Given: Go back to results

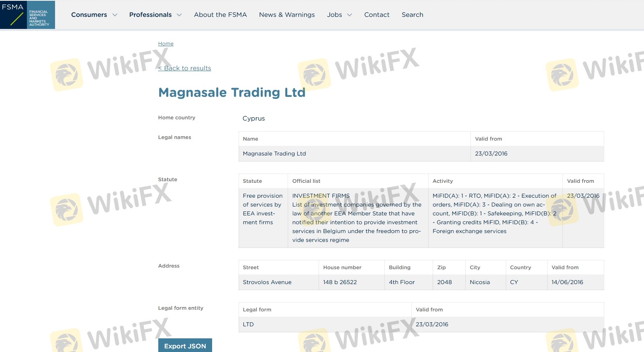Looking at the screenshot, I should click(x=185, y=68).
